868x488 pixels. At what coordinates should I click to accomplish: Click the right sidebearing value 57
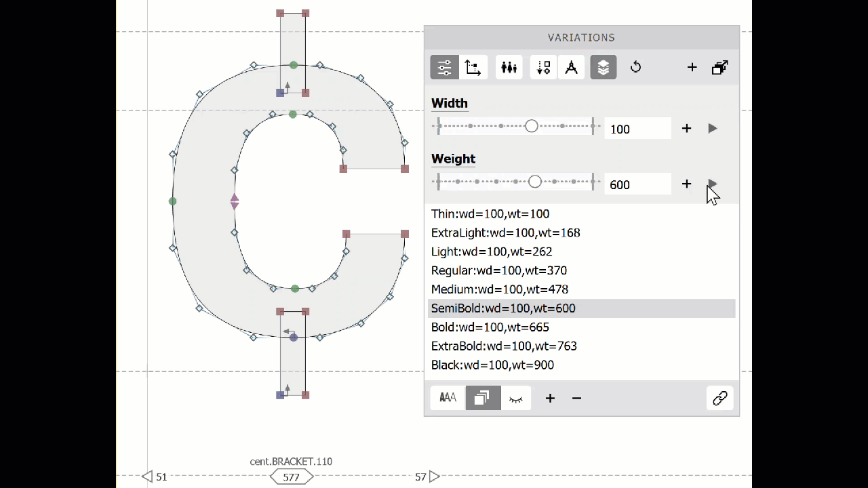(420, 477)
